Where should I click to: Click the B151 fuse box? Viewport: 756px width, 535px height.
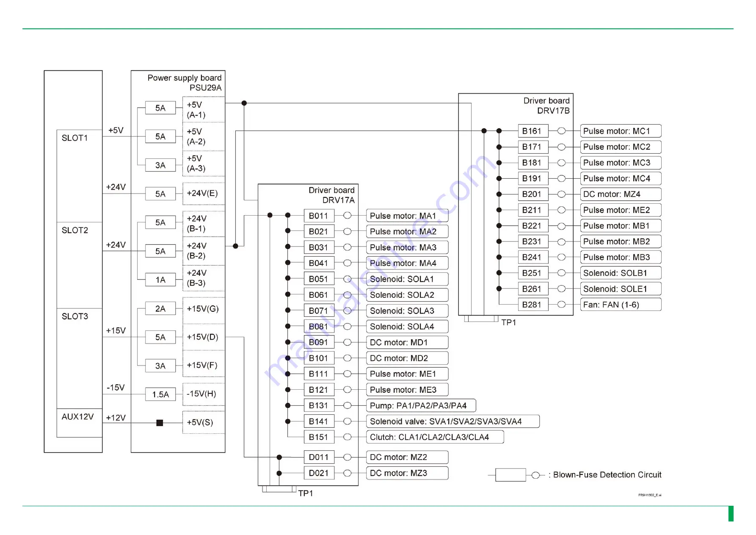tap(319, 437)
